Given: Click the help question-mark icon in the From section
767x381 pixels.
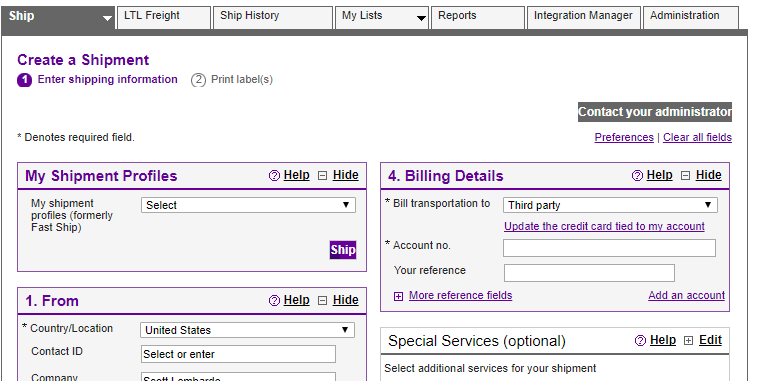Looking at the screenshot, I should tap(274, 300).
